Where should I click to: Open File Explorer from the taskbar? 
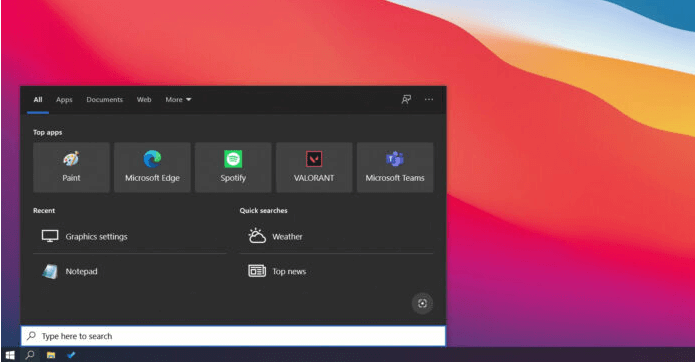click(x=51, y=355)
